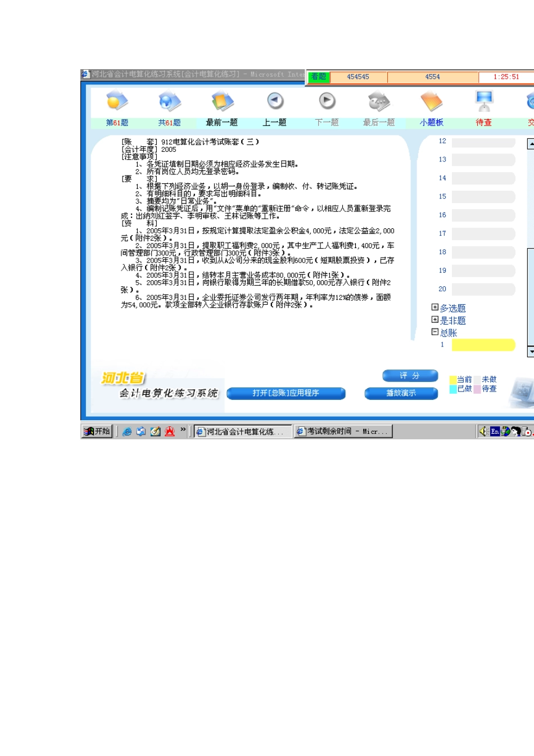Switch to 考试剩余时间 taskbar window
The height and width of the screenshot is (756, 534).
(x=343, y=431)
